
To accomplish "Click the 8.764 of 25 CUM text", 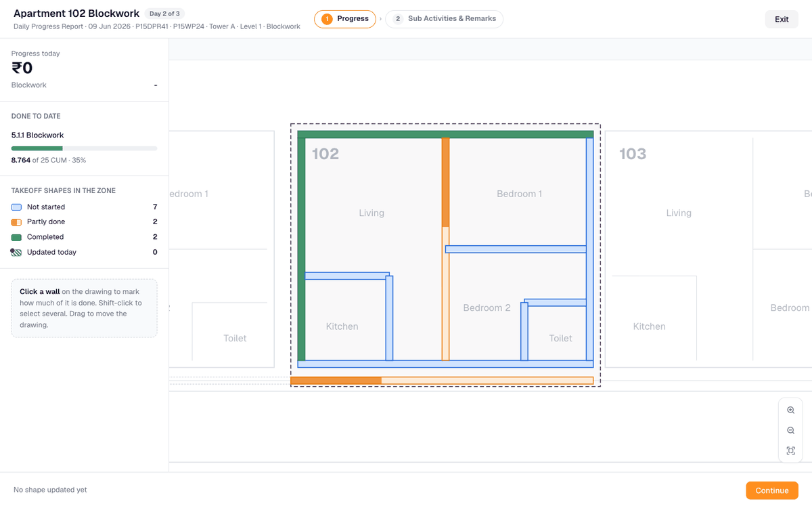I will tap(49, 160).
